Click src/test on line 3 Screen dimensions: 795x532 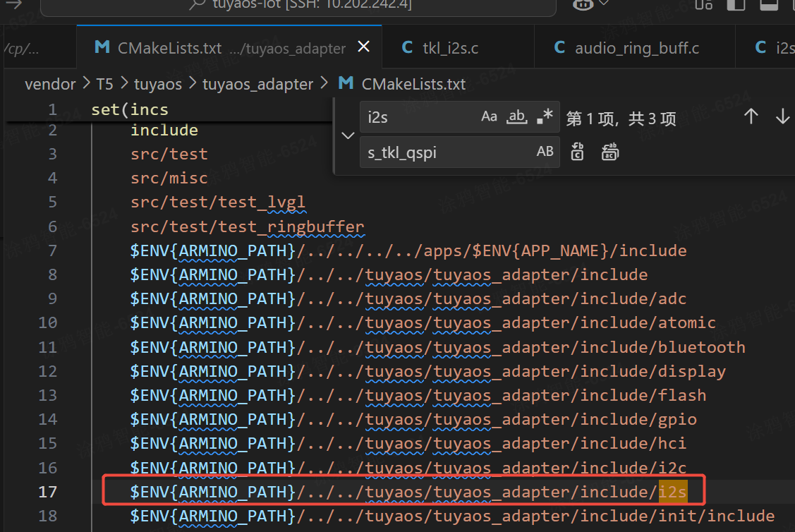pos(169,154)
